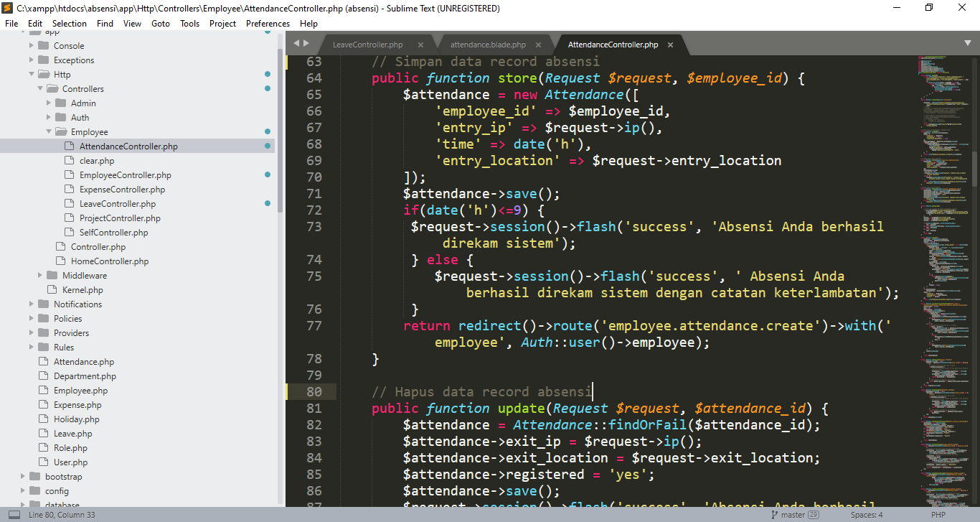Switch to the attendance.blade.php tab
The height and width of the screenshot is (522, 980).
click(488, 45)
